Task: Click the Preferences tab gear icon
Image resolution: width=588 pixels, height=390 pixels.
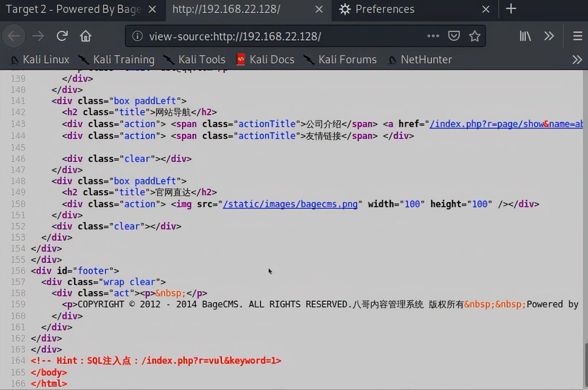Action: click(x=345, y=9)
